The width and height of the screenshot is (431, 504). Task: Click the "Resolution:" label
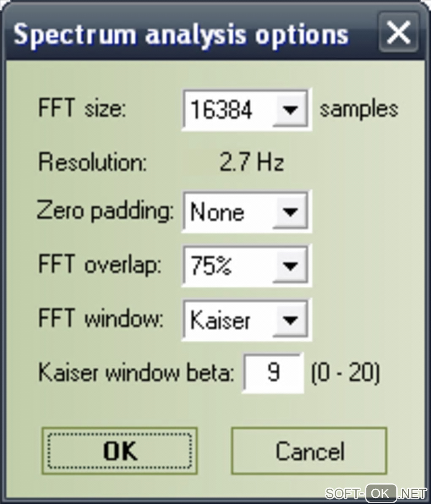[93, 162]
